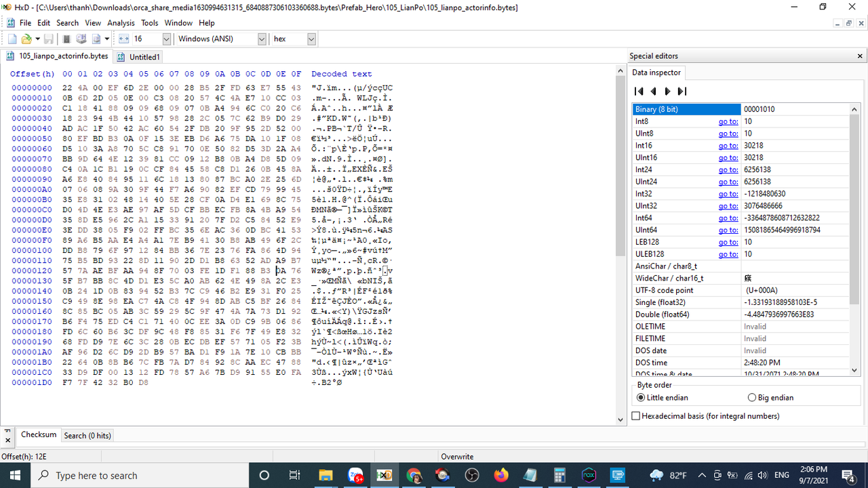Click 'go to:' link for ULEB128
868x488 pixels.
pos(728,254)
